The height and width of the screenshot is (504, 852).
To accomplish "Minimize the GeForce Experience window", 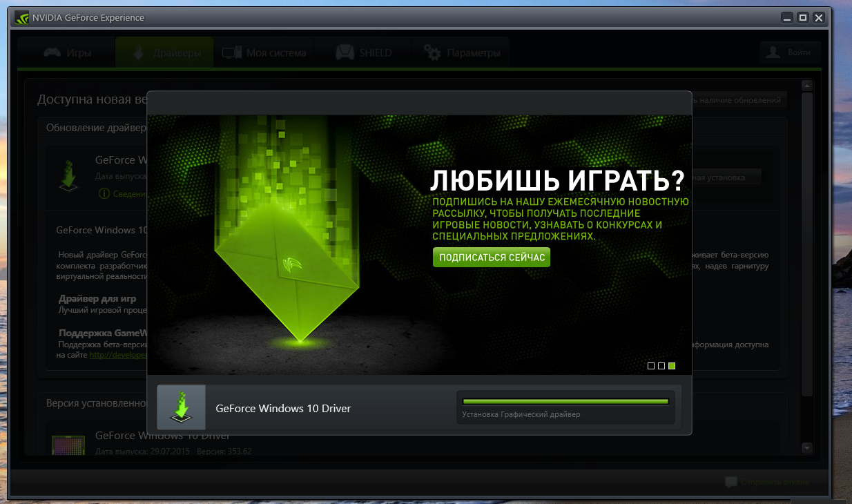I will pyautogui.click(x=786, y=17).
